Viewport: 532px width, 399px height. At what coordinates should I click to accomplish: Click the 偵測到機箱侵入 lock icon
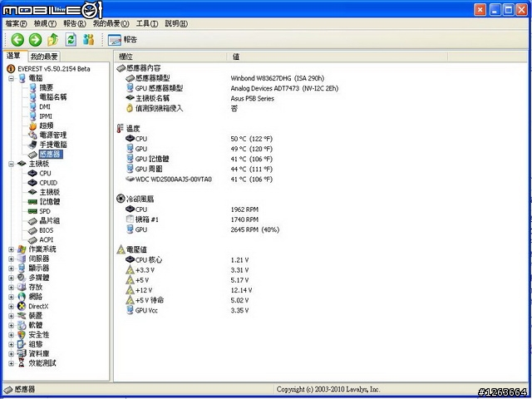(x=130, y=109)
